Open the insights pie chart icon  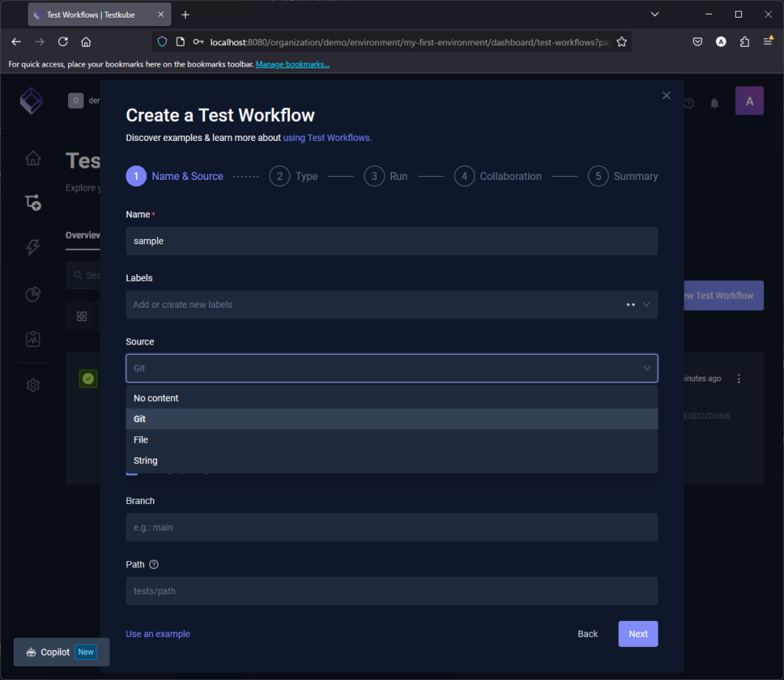33,294
